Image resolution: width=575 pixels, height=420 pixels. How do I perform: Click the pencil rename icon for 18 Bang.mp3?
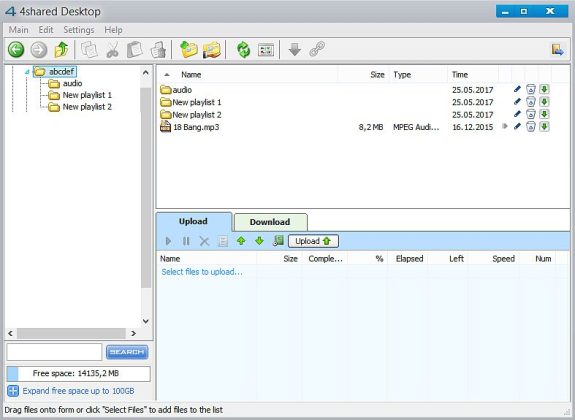pos(517,127)
